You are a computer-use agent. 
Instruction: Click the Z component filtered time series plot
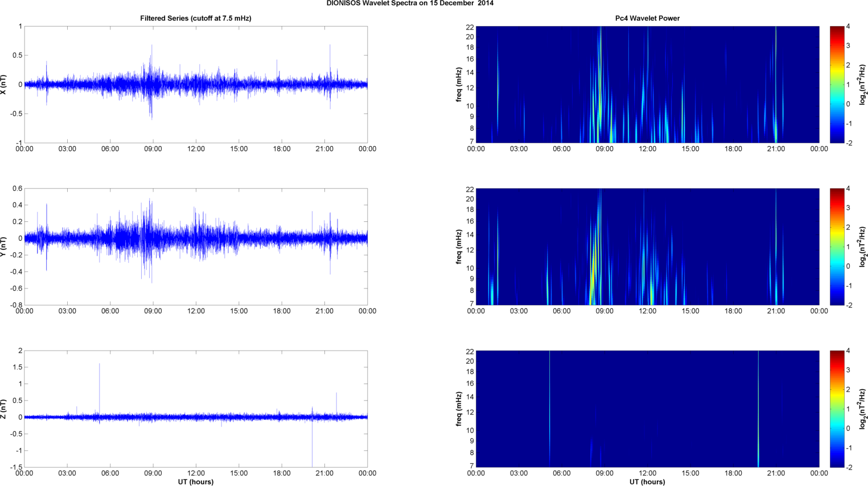[196, 409]
